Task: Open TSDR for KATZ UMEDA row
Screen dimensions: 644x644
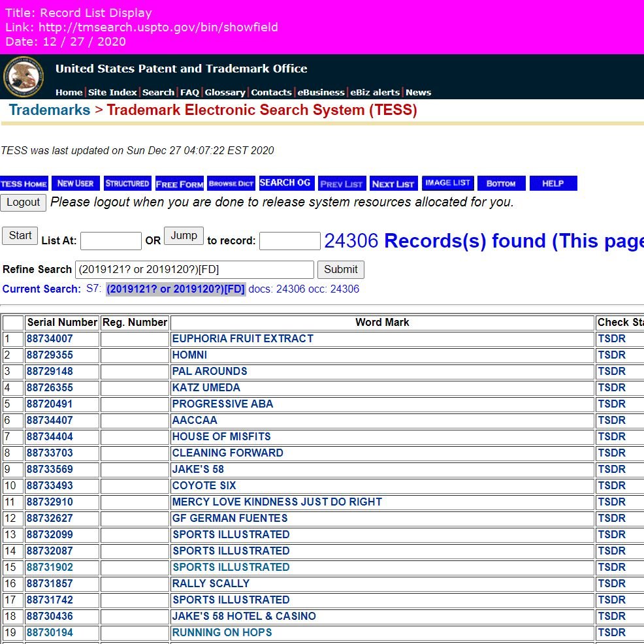Action: pyautogui.click(x=611, y=388)
